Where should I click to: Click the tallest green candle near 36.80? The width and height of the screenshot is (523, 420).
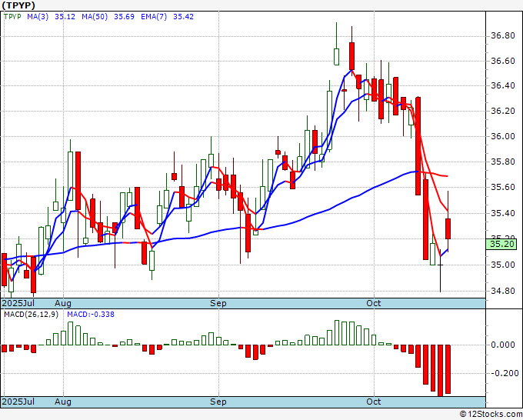[336, 57]
